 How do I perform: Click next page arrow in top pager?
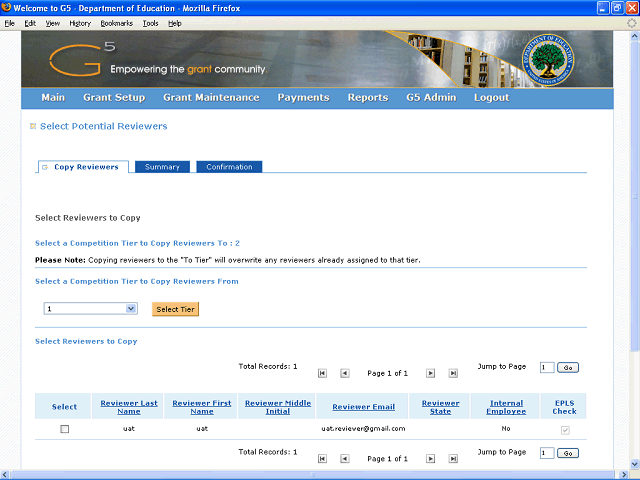(x=431, y=373)
